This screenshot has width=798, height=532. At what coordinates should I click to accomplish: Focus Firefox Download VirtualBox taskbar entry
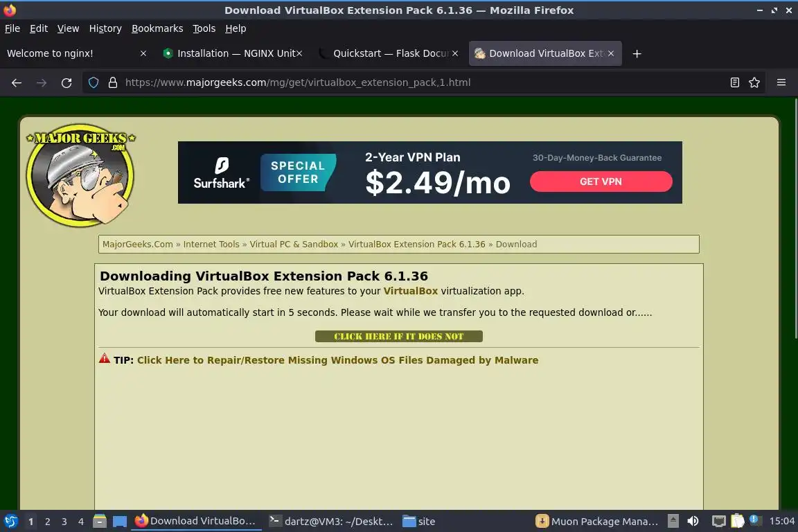coord(196,522)
